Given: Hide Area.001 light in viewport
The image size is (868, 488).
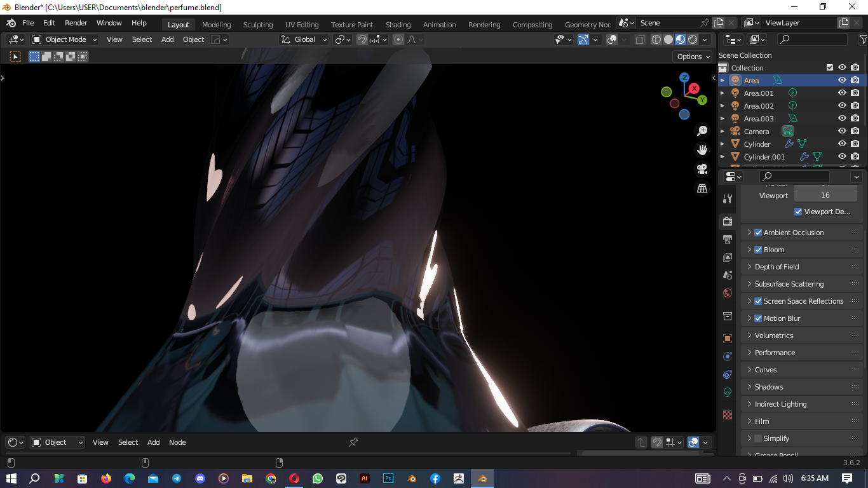Looking at the screenshot, I should point(842,93).
